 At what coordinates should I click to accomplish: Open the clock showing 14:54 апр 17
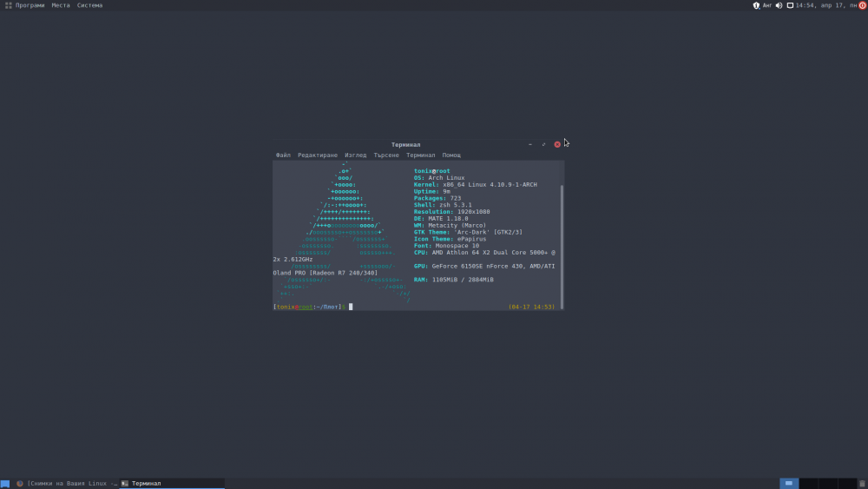[826, 5]
